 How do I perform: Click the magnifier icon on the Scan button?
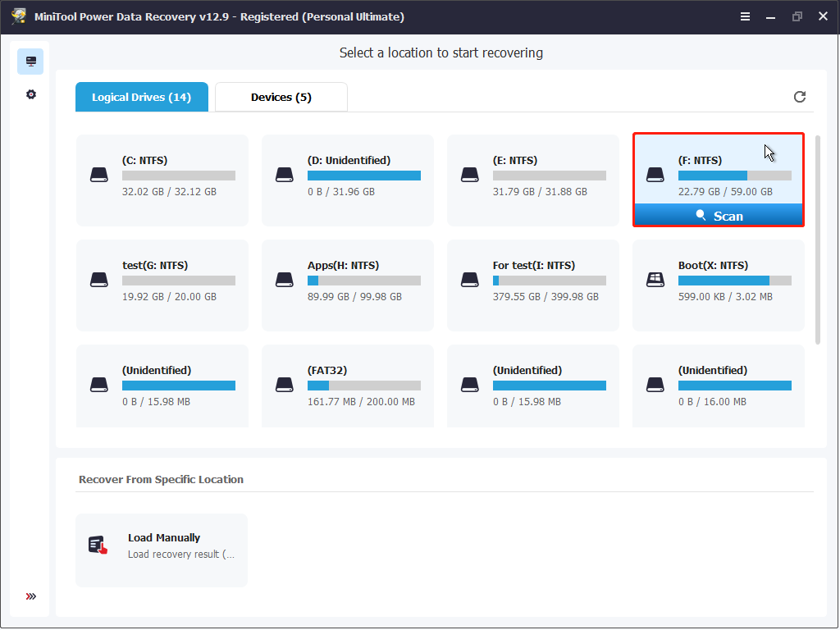701,216
